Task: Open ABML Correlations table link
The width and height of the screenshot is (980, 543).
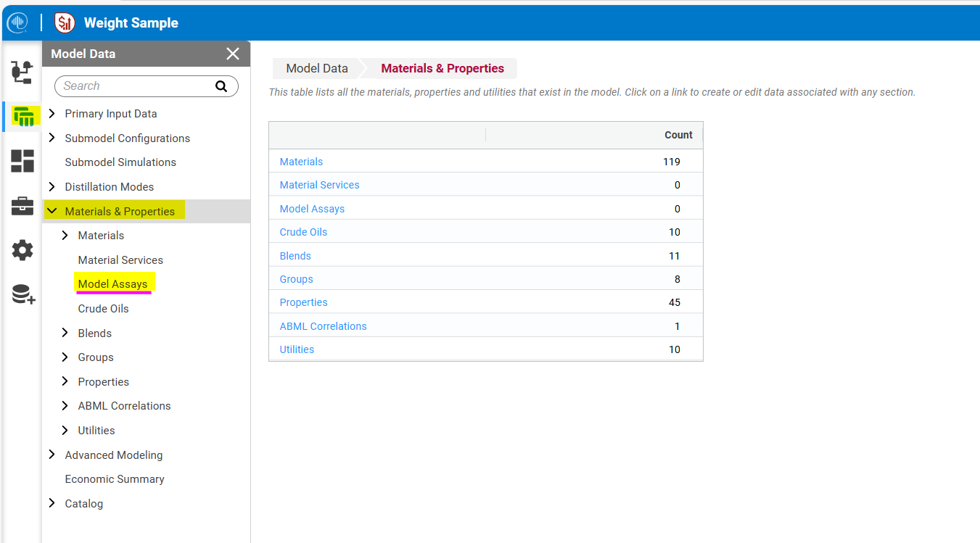Action: coord(324,326)
